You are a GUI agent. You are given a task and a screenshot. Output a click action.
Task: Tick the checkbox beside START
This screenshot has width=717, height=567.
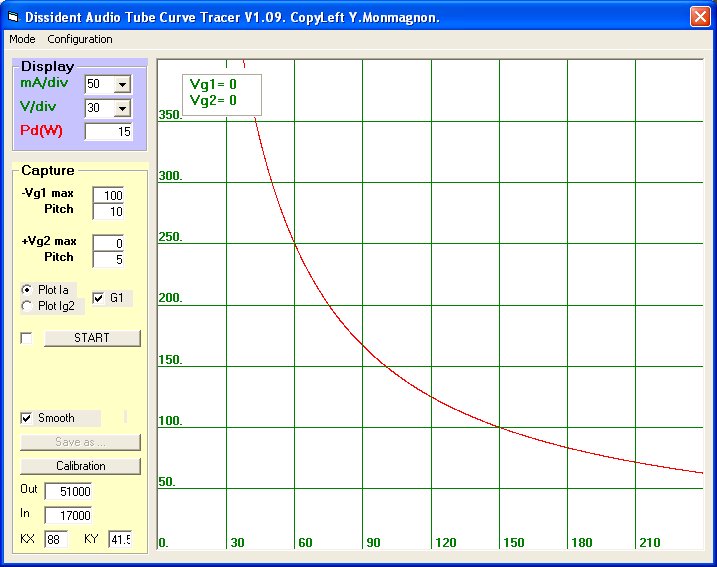(27, 338)
